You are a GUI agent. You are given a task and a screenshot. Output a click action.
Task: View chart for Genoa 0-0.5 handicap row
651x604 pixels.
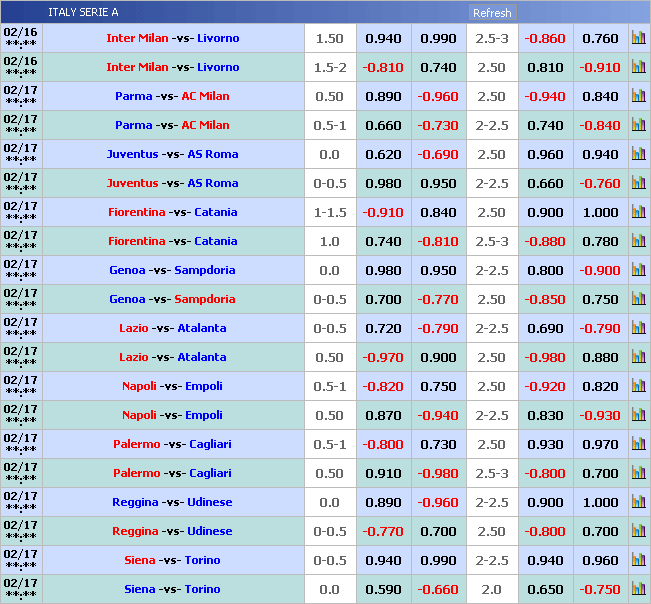[638, 300]
